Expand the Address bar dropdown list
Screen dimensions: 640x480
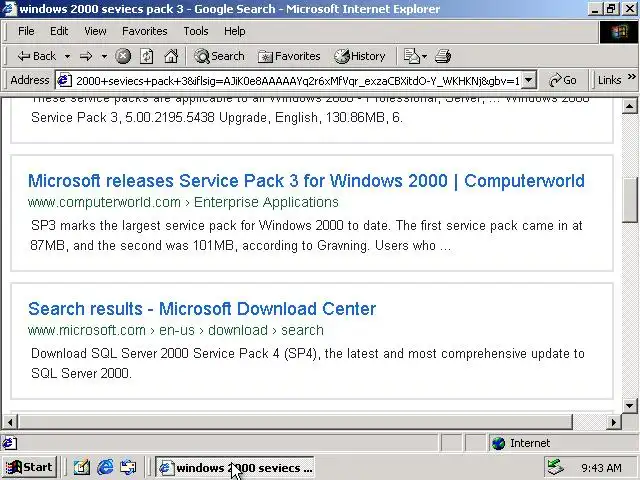[x=529, y=80]
